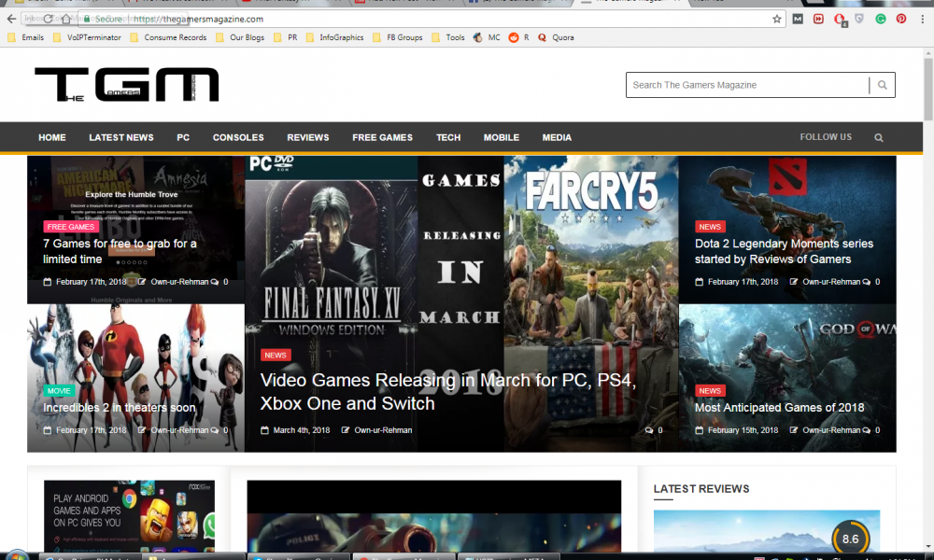Open the Chrome three-dot menu
934x560 pixels.
click(923, 19)
